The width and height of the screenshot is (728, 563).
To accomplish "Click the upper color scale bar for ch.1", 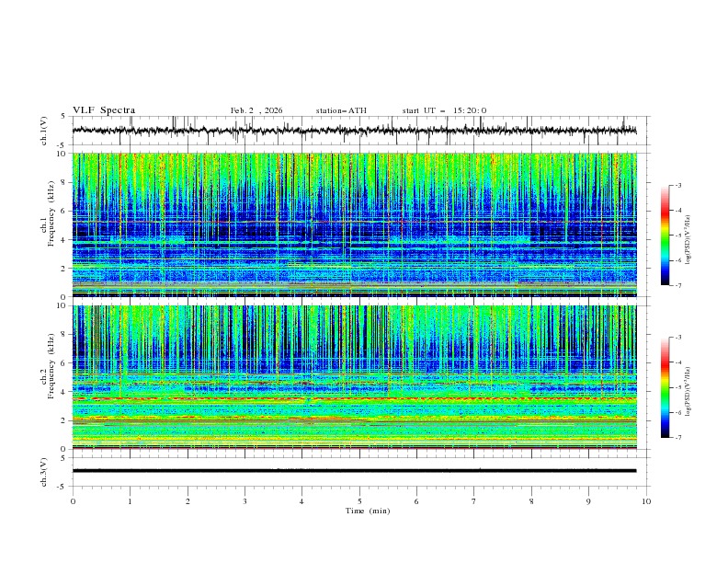I will [665, 236].
